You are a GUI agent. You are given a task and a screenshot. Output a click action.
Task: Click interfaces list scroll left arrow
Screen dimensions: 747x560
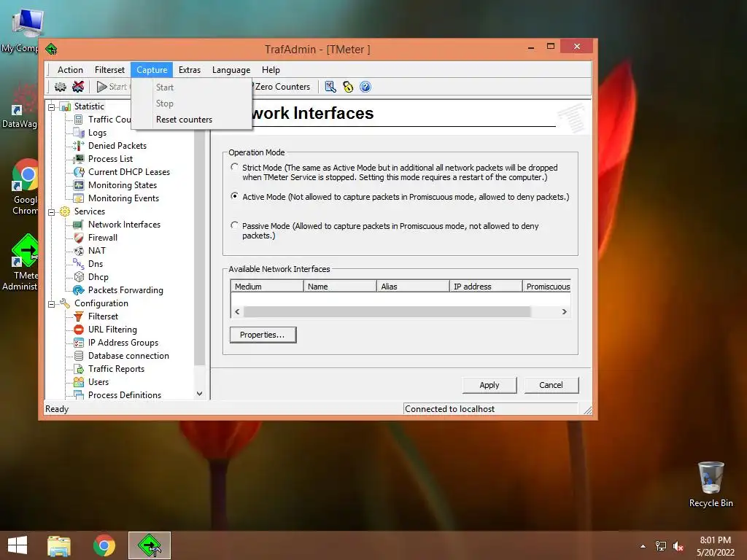(237, 311)
